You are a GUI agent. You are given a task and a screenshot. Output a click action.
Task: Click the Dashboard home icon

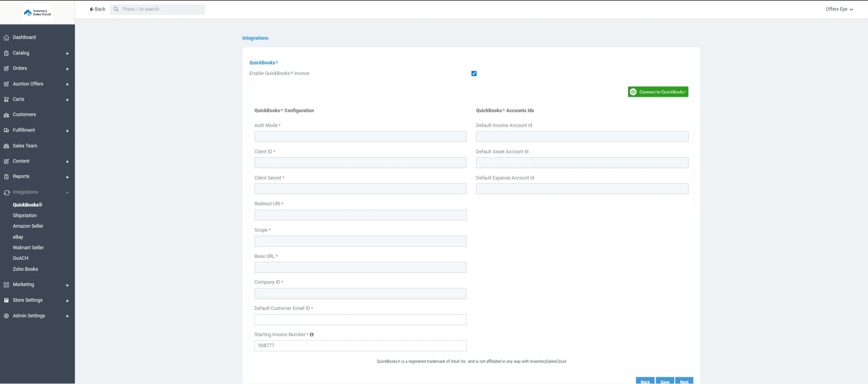point(6,38)
